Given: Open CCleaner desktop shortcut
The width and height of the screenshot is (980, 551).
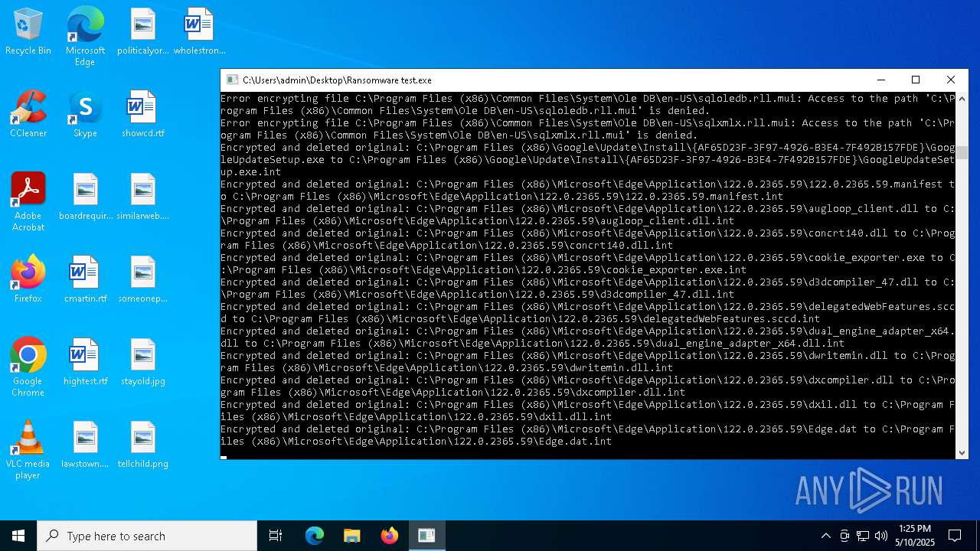Looking at the screenshot, I should click(x=28, y=115).
